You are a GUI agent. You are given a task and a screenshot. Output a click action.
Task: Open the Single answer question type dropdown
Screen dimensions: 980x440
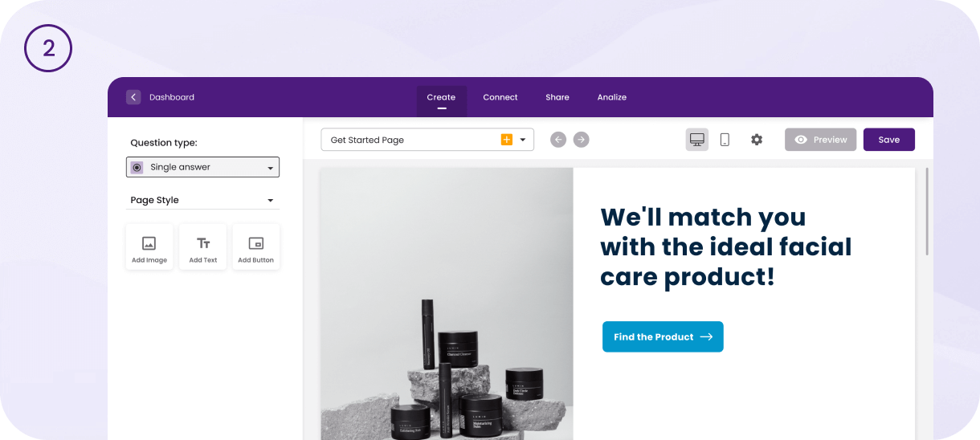(202, 167)
